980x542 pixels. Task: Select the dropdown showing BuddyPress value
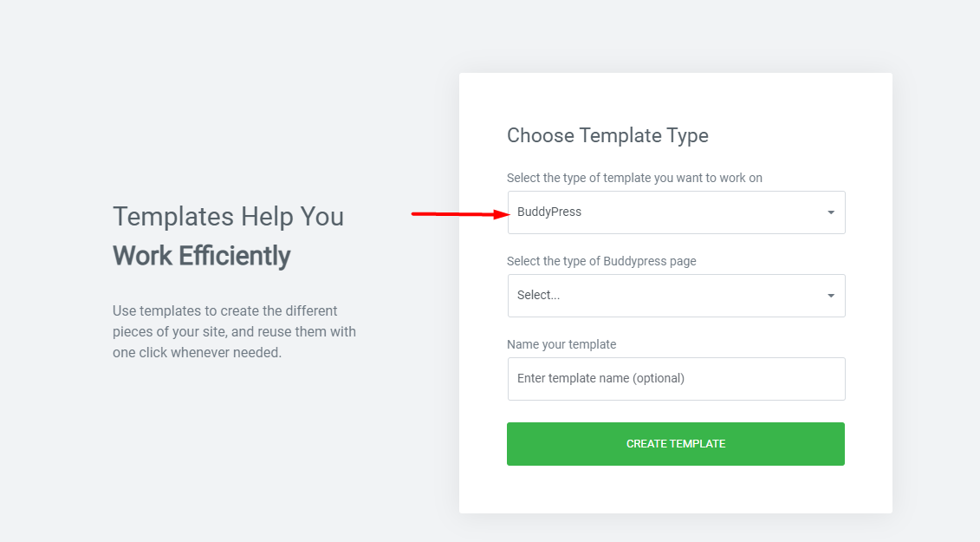676,212
